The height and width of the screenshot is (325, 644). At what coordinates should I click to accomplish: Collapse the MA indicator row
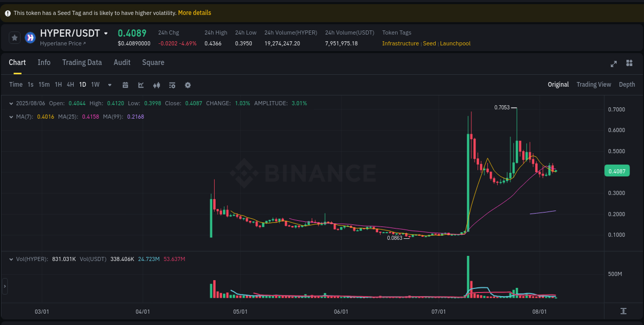tap(11, 117)
